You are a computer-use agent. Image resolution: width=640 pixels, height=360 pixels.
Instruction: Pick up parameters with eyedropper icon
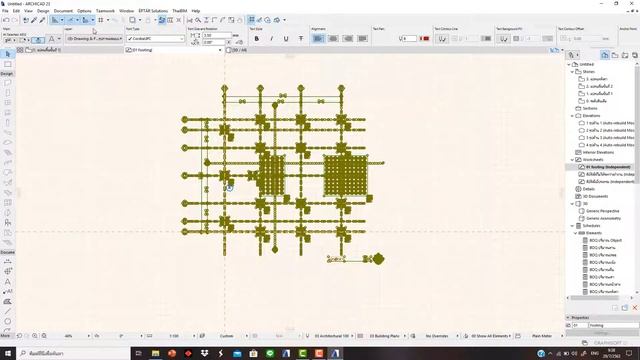[34, 20]
